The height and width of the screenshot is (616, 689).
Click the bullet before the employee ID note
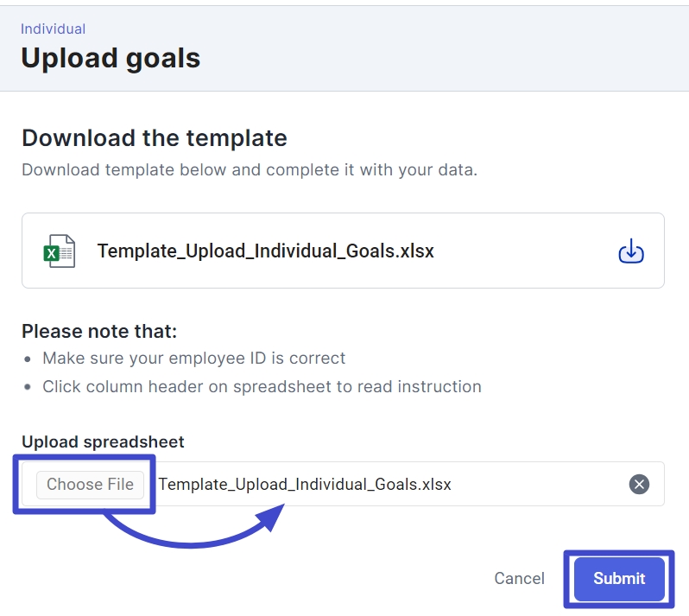(x=28, y=359)
